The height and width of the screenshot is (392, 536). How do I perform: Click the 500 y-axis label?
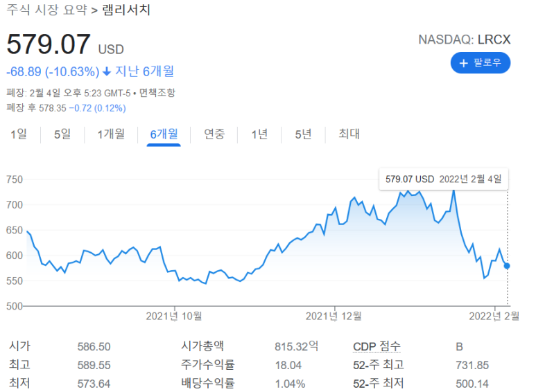[15, 306]
